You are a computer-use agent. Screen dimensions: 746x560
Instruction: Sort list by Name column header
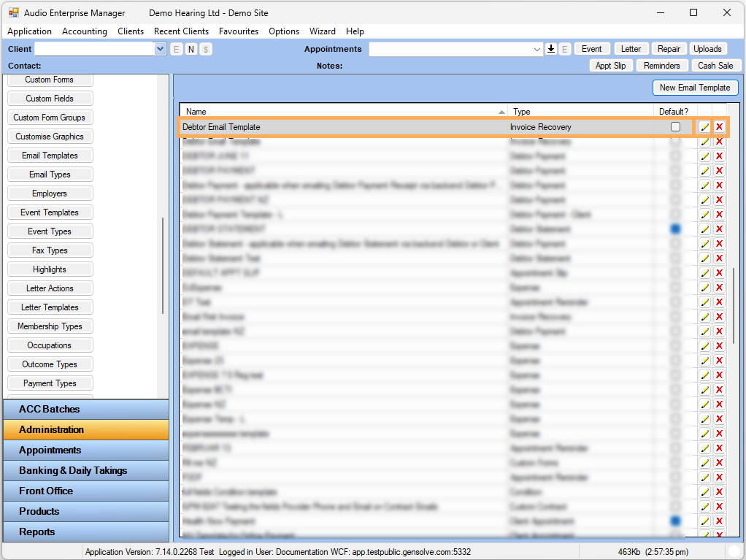(343, 112)
